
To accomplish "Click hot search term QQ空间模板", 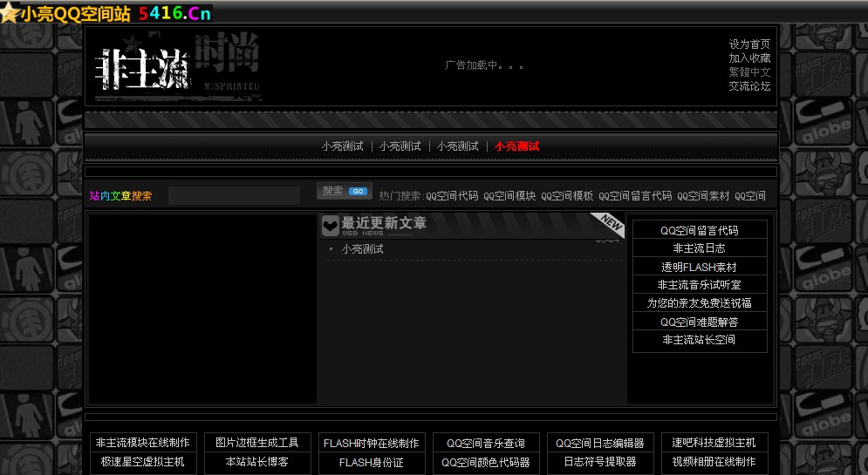I will 567,196.
